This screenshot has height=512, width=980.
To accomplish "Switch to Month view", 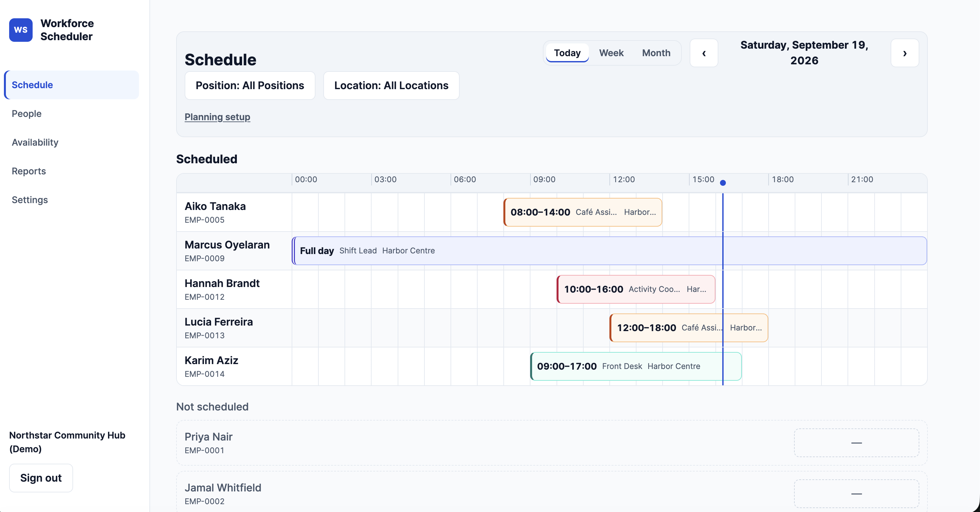I will point(656,53).
